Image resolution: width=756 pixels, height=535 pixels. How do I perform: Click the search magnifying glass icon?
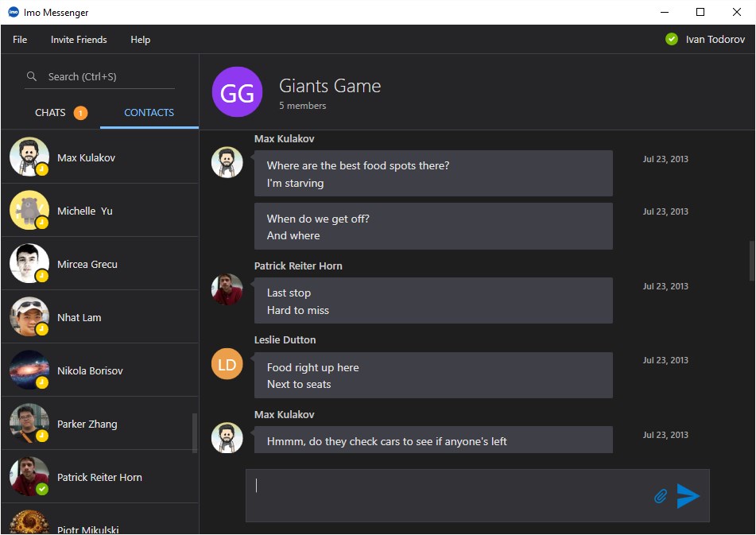[x=31, y=76]
